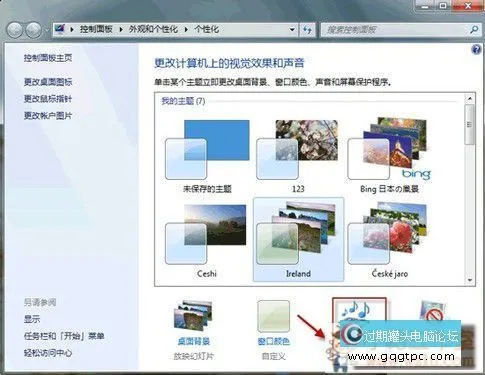485x375 pixels.
Task: Click theme list scrollbar down arrow
Action: pyautogui.click(x=470, y=281)
